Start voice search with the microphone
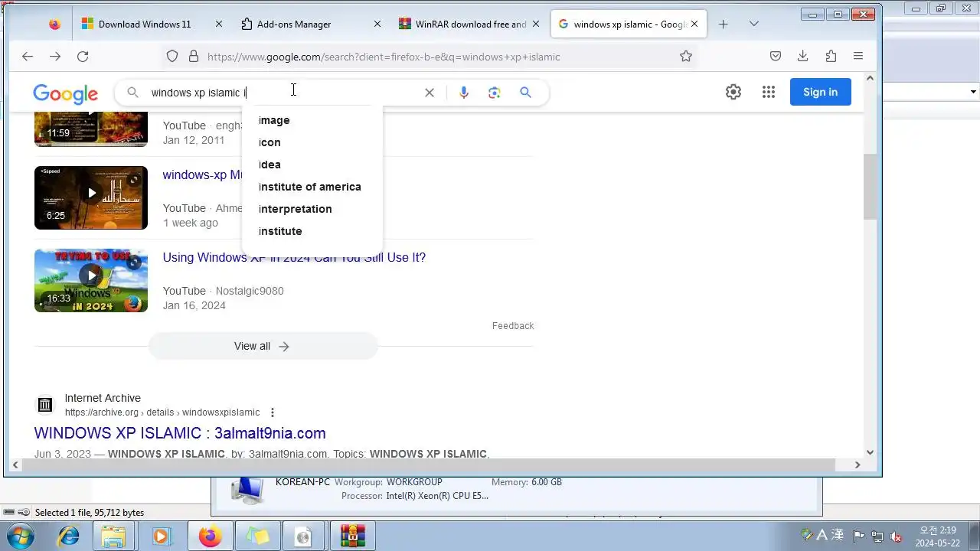Screen dimensions: 980x551 coord(464,93)
